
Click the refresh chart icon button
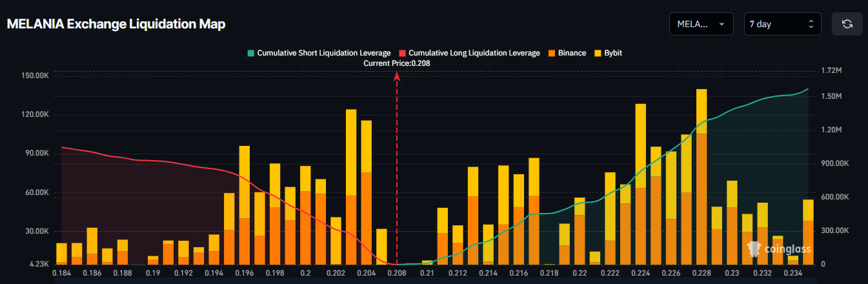(847, 24)
